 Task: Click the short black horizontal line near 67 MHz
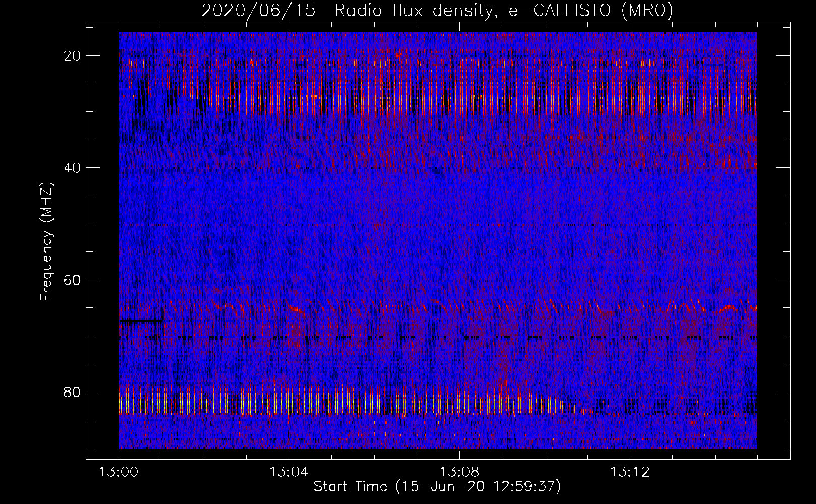pyautogui.click(x=141, y=320)
